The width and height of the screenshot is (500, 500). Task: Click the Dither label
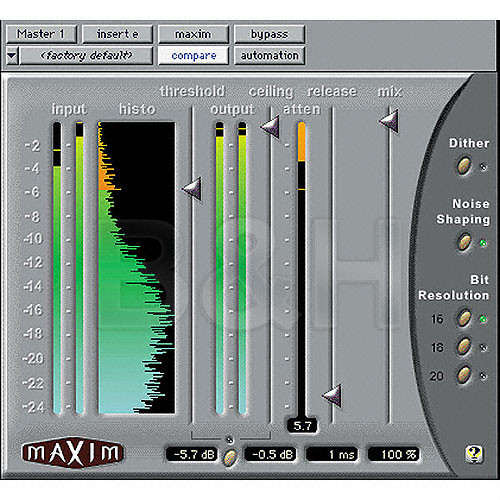[x=469, y=143]
